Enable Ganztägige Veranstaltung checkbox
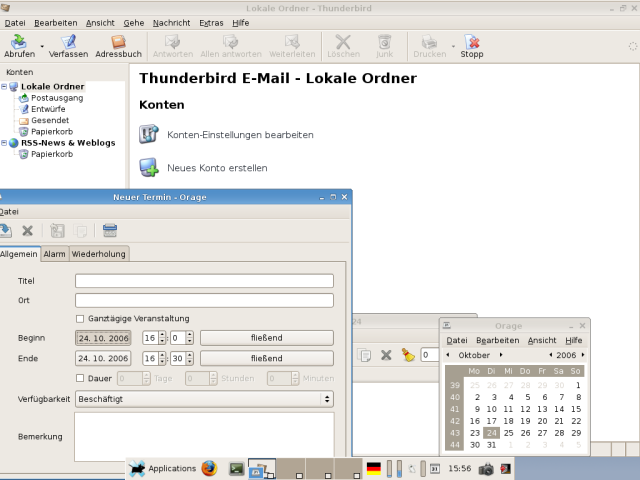The width and height of the screenshot is (640, 480). coord(80,319)
